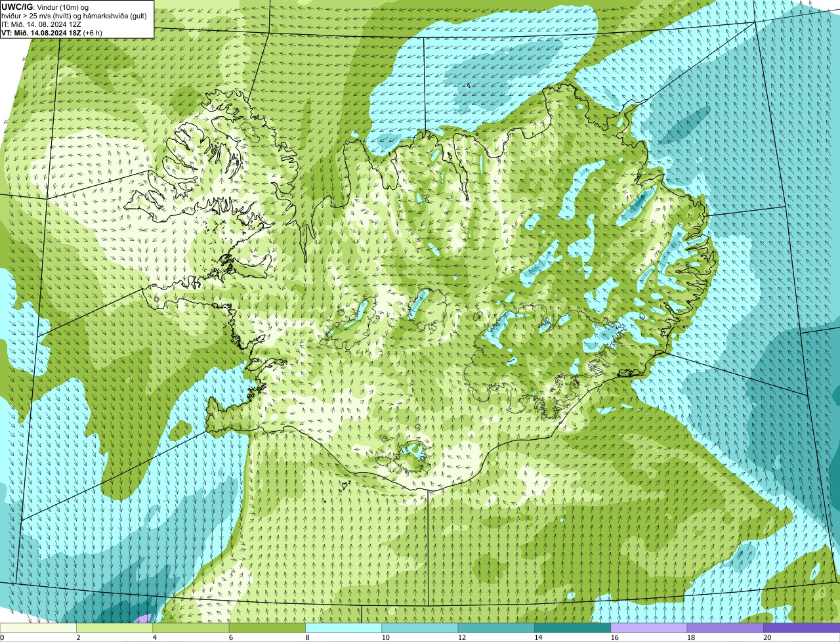Pick the 6–8 m/s dark green swatch
Image resolution: width=840 pixels, height=642 pixels.
pos(267,628)
